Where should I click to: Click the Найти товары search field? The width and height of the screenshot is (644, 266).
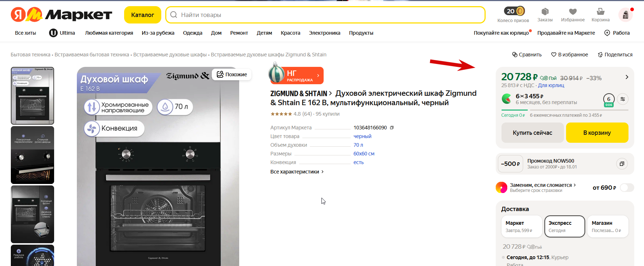[x=325, y=15]
